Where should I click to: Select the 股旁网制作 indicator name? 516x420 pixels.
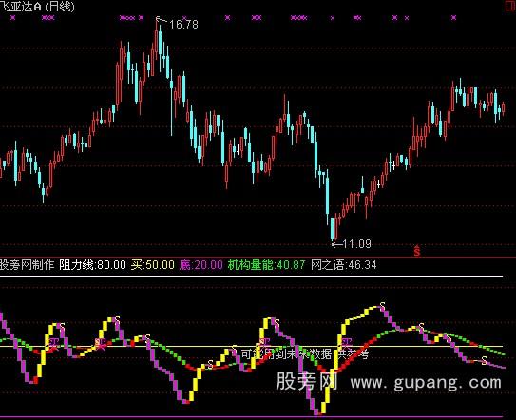(27, 265)
